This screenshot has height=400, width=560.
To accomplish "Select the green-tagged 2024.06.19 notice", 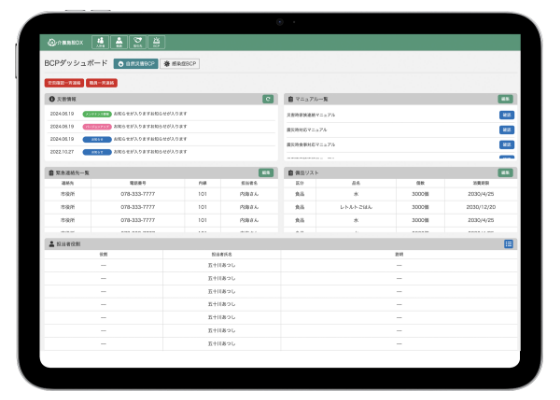I will click(x=161, y=114).
